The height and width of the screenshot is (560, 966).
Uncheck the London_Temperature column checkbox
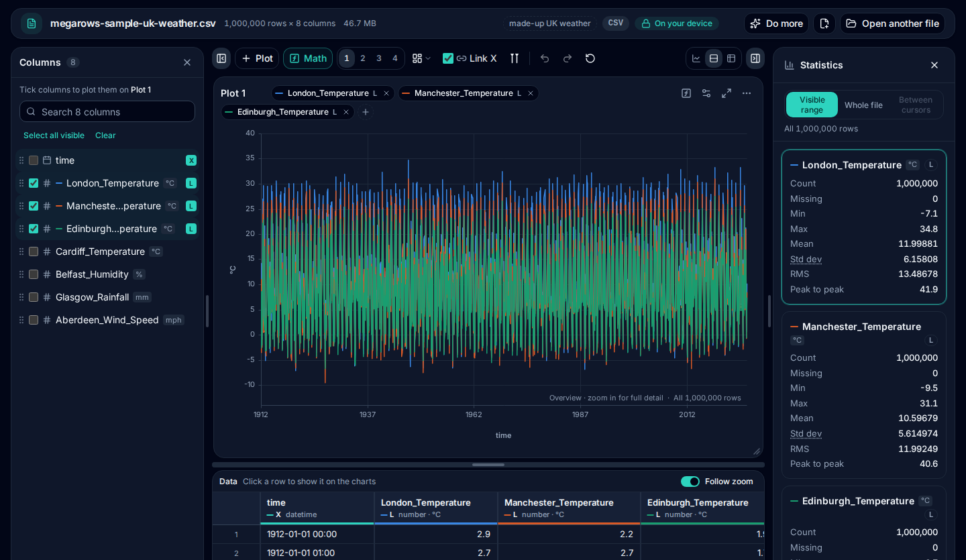point(34,183)
